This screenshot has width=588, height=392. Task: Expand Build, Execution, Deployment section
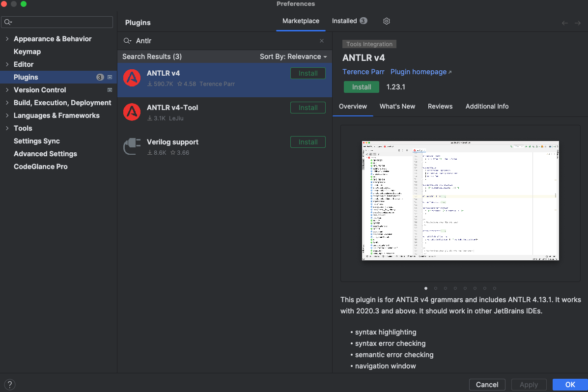[x=7, y=103]
